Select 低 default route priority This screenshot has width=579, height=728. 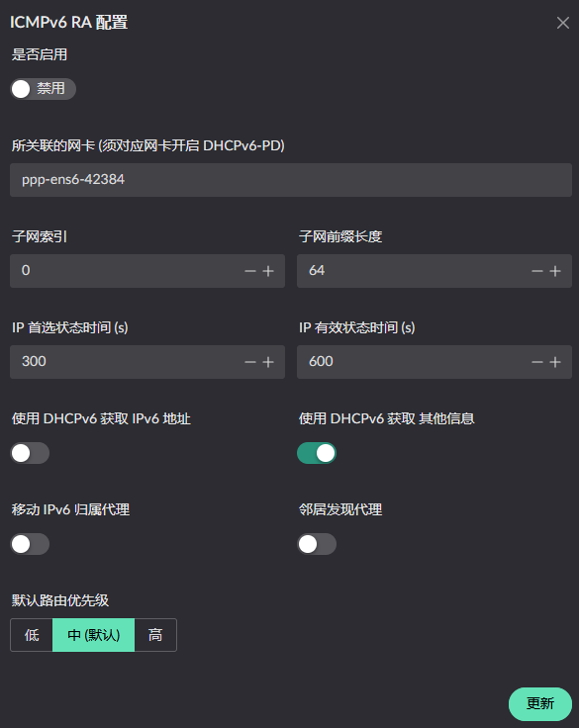(x=32, y=635)
